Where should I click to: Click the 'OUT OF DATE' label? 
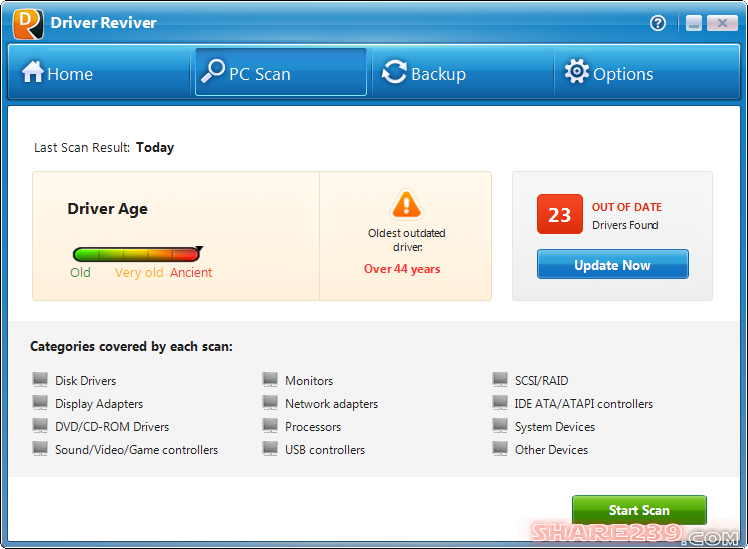click(x=626, y=207)
